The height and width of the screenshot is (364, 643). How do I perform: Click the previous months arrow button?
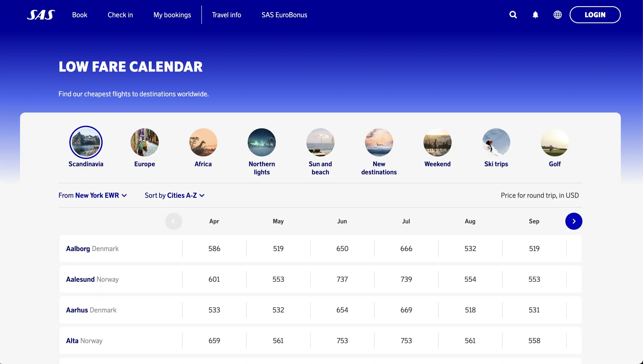[x=173, y=221]
